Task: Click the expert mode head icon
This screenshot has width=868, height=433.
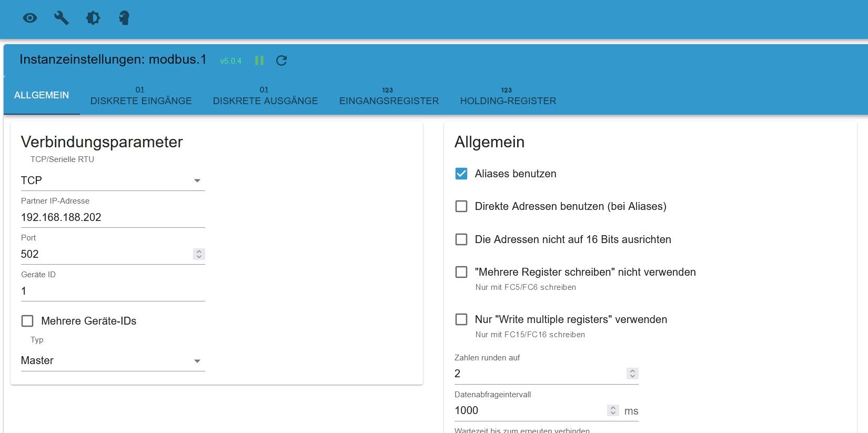Action: pos(124,18)
